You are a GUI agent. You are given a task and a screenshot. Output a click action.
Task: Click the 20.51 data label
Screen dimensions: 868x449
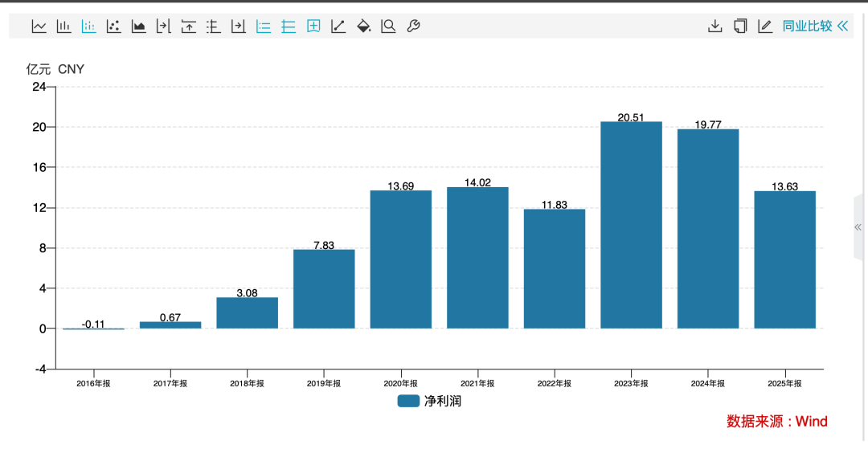click(631, 117)
